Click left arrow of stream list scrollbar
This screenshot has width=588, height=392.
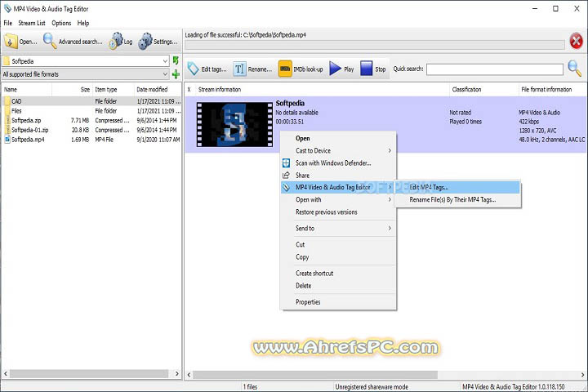[x=189, y=375]
